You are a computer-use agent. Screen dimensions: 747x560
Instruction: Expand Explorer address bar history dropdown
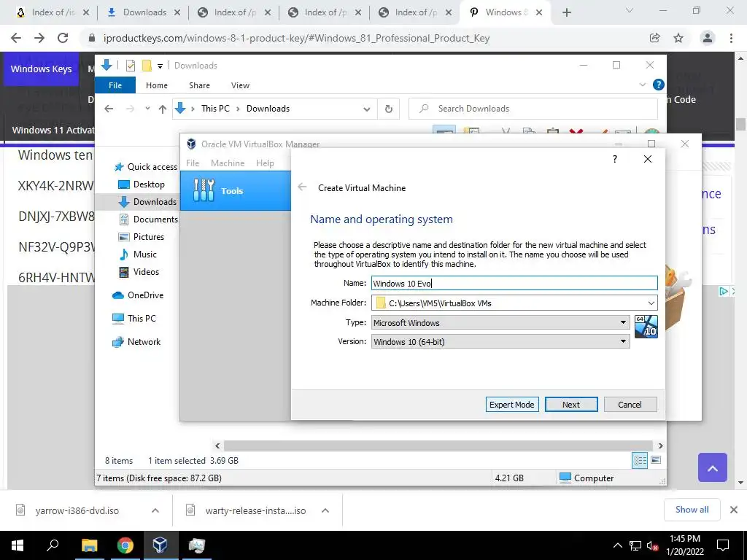coord(366,109)
